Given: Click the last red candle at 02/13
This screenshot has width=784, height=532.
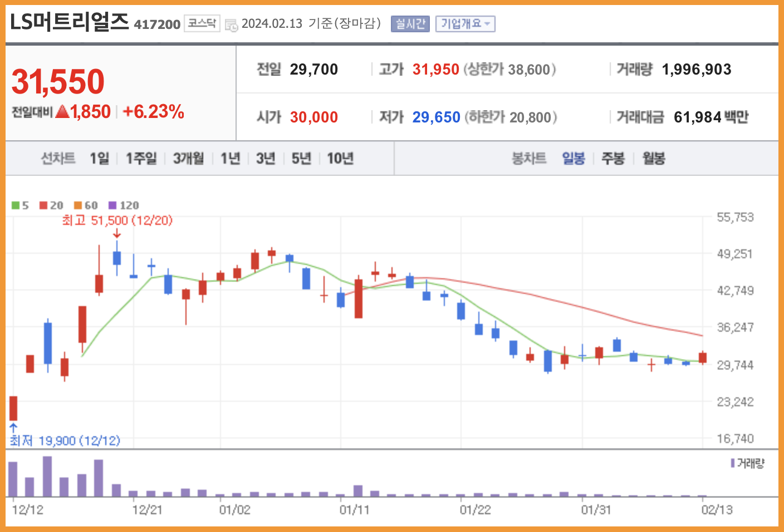Looking at the screenshot, I should pos(703,358).
